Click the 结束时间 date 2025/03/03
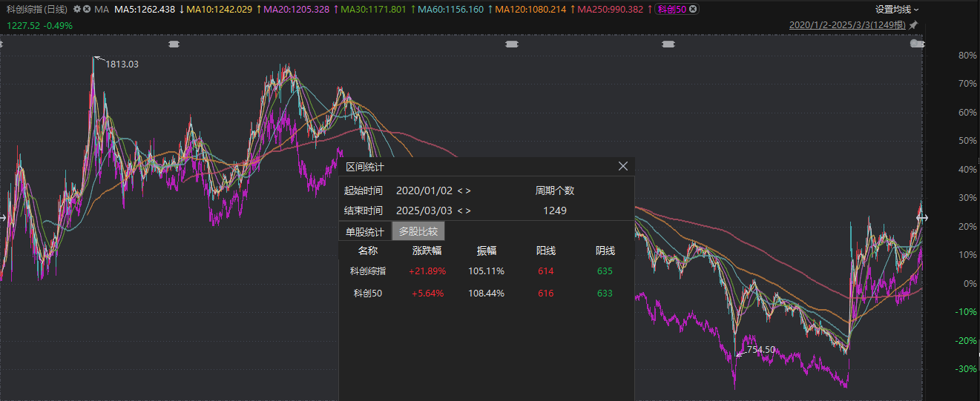980x401 pixels. (x=424, y=211)
